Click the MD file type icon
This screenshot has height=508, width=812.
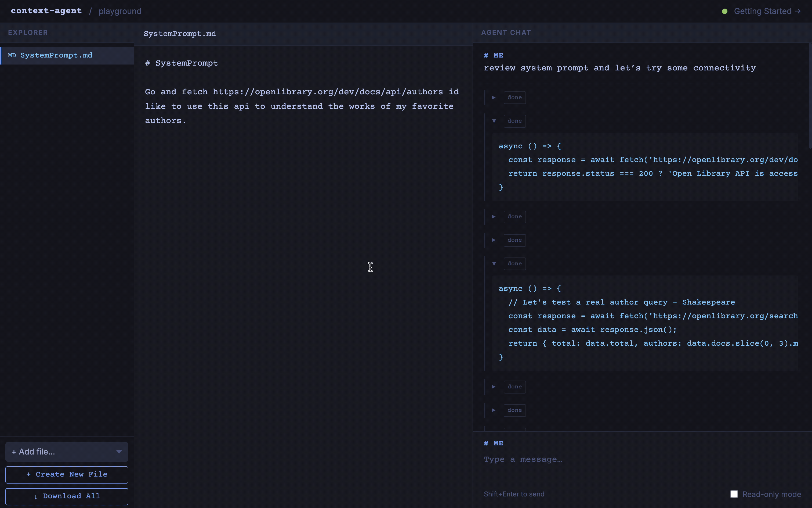pyautogui.click(x=12, y=55)
